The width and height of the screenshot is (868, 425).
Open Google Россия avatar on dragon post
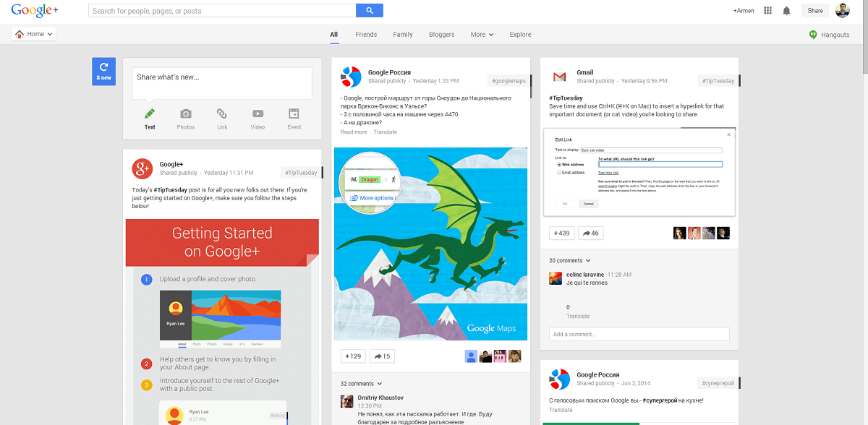point(351,76)
